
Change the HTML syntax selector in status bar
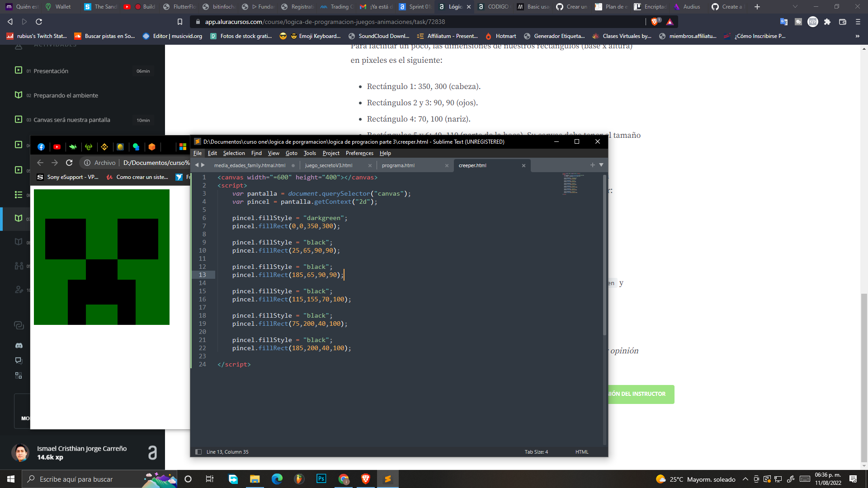[x=582, y=452]
